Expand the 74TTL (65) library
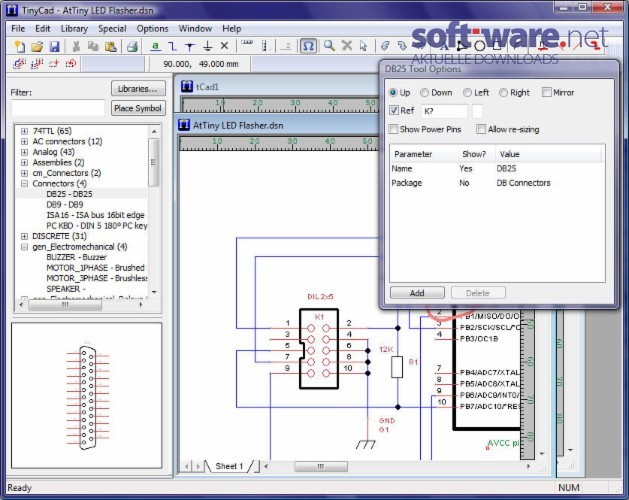Image resolution: width=629 pixels, height=500 pixels. point(24,131)
